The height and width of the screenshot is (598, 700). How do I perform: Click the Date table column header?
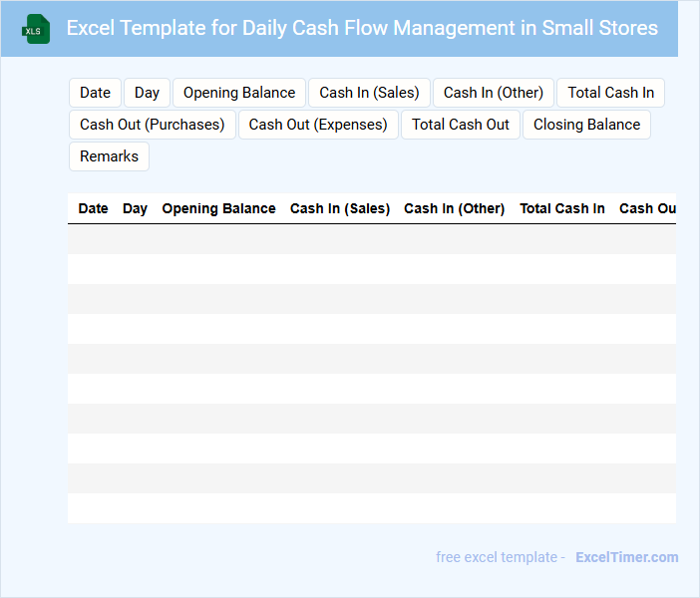[x=93, y=208]
